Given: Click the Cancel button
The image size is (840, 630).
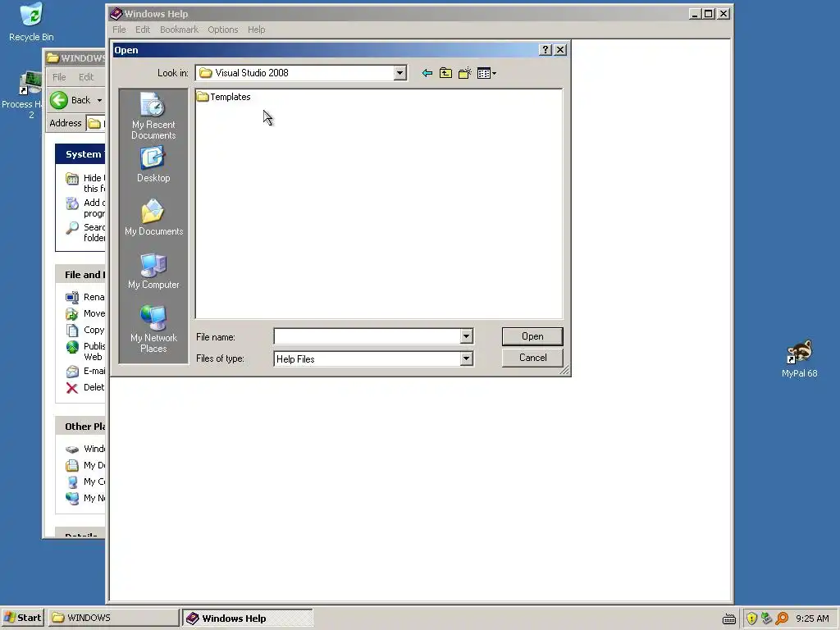Looking at the screenshot, I should click(x=532, y=358).
